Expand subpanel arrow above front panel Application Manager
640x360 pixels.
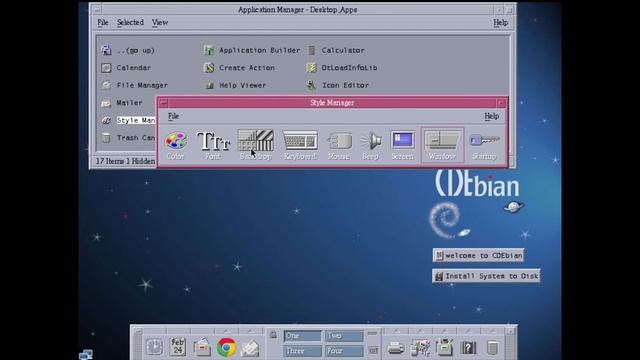444,331
